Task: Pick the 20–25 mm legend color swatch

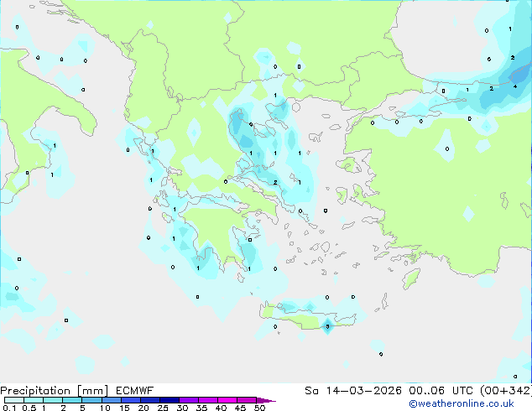Action: pyautogui.click(x=149, y=400)
